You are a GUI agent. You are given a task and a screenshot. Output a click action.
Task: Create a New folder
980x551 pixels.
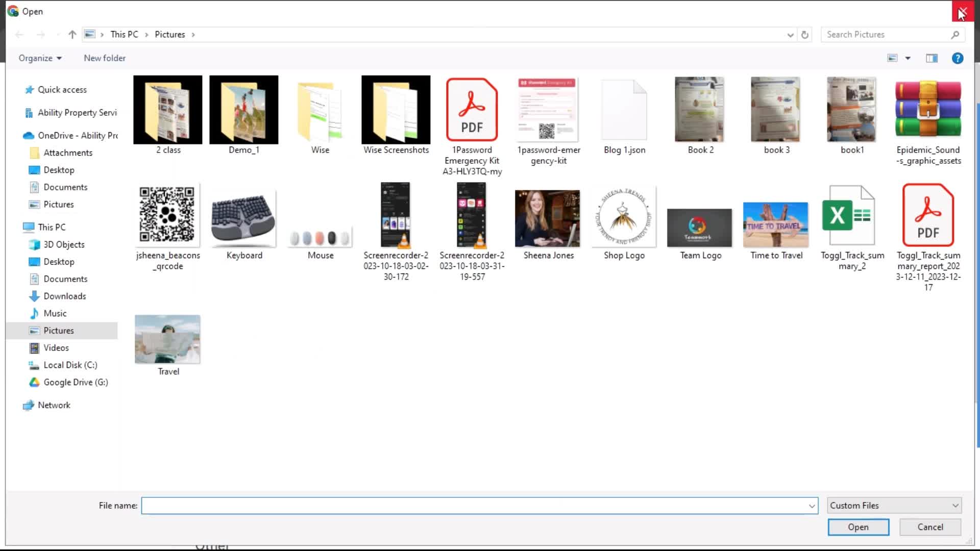click(x=105, y=58)
